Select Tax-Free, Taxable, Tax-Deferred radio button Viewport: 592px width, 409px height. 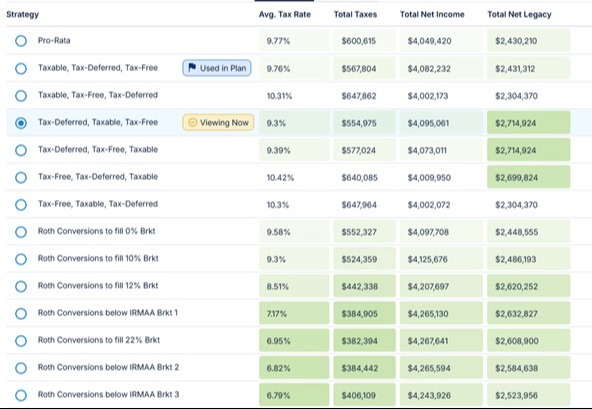point(21,204)
